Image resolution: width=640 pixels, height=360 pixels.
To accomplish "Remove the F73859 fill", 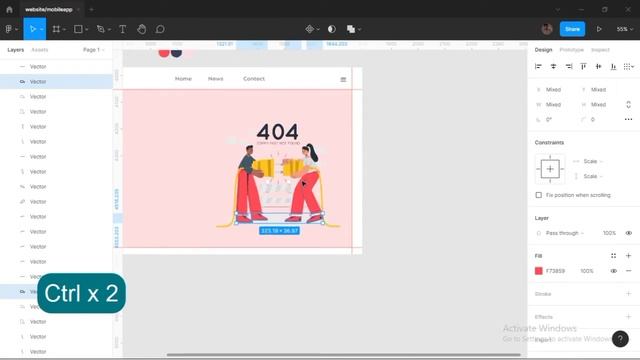I will tap(628, 271).
